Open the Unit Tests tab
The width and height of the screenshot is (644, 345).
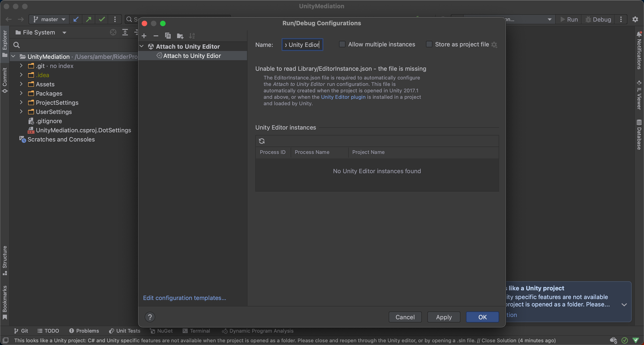click(x=125, y=331)
